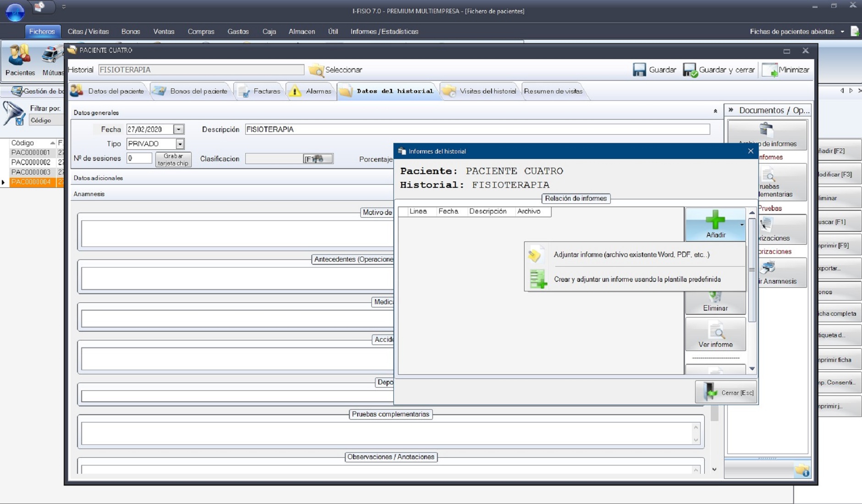The height and width of the screenshot is (504, 862).
Task: Click the Nº de sesiones field
Action: tap(139, 158)
